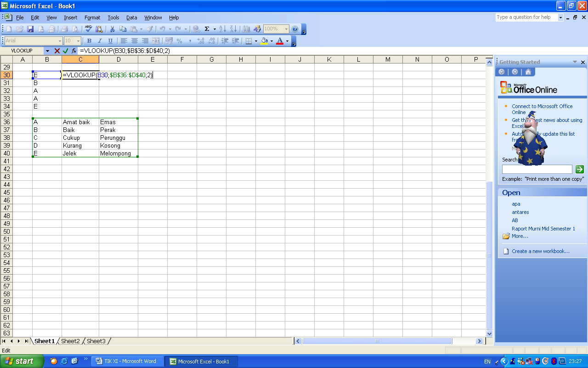This screenshot has width=588, height=368.
Task: Click the Windows Start button
Action: (x=22, y=361)
